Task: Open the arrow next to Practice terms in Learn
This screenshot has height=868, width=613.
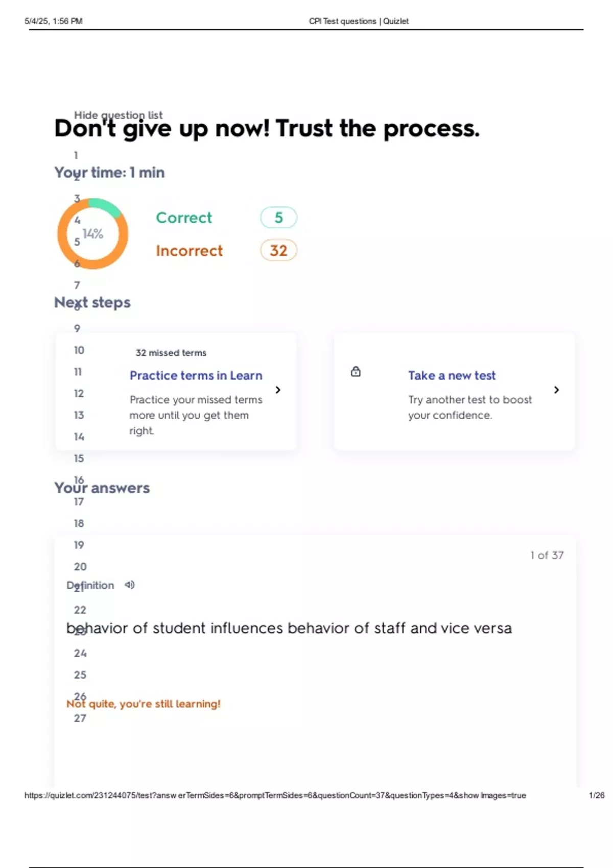Action: 278,390
